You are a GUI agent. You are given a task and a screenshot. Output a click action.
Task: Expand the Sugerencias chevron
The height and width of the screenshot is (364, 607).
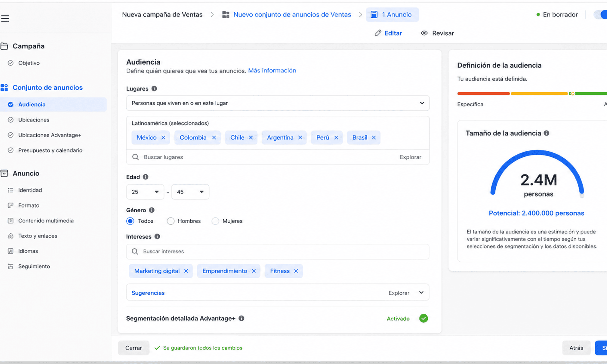(421, 293)
